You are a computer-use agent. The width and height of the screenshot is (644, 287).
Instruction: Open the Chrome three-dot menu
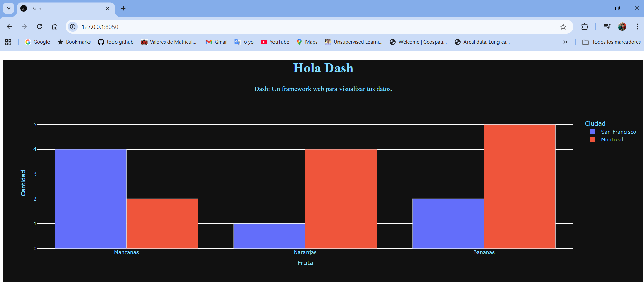pyautogui.click(x=637, y=27)
